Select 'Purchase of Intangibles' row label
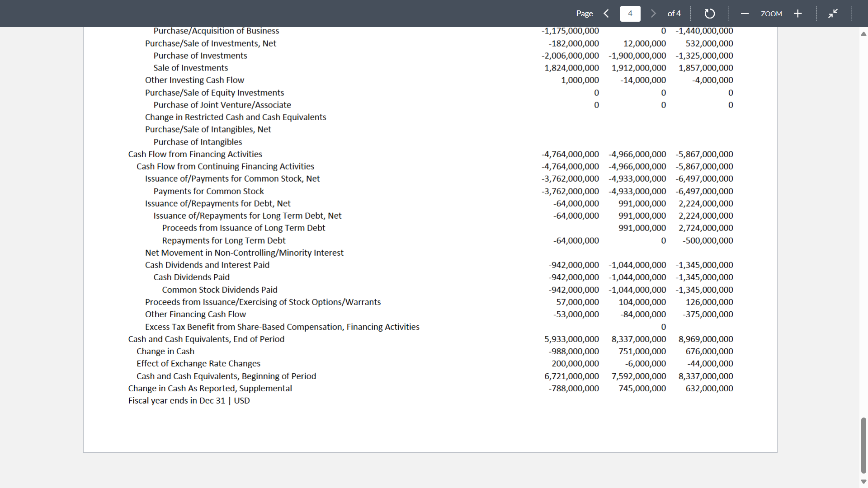This screenshot has height=488, width=868. pos(198,142)
